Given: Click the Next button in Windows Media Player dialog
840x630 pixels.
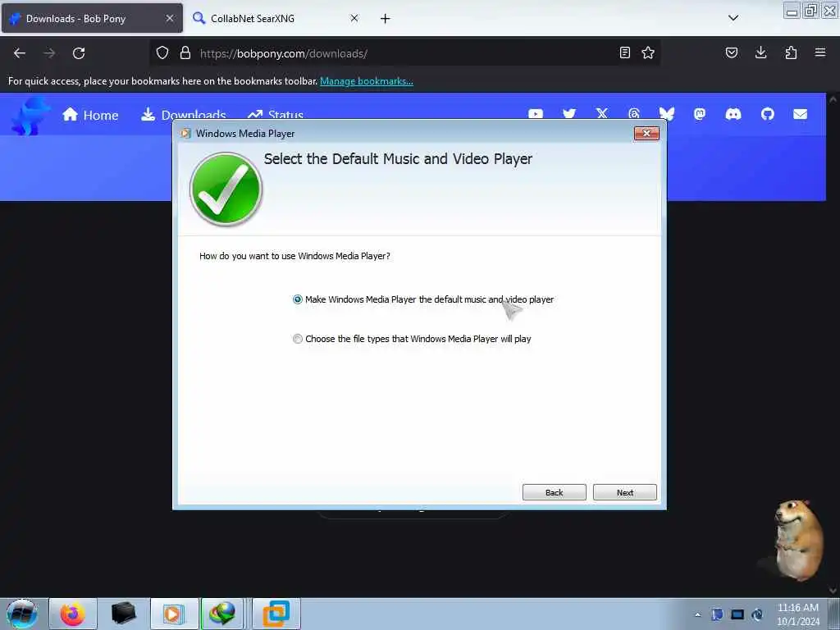Looking at the screenshot, I should click(x=624, y=492).
